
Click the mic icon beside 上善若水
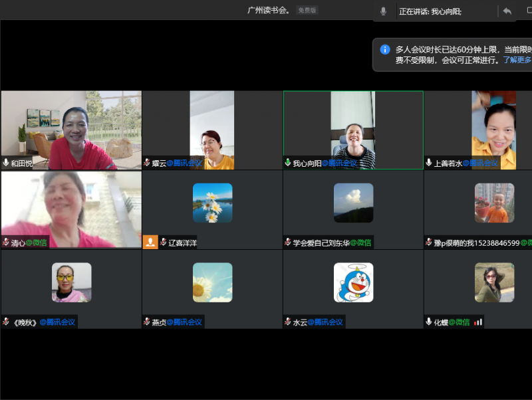[x=429, y=163]
